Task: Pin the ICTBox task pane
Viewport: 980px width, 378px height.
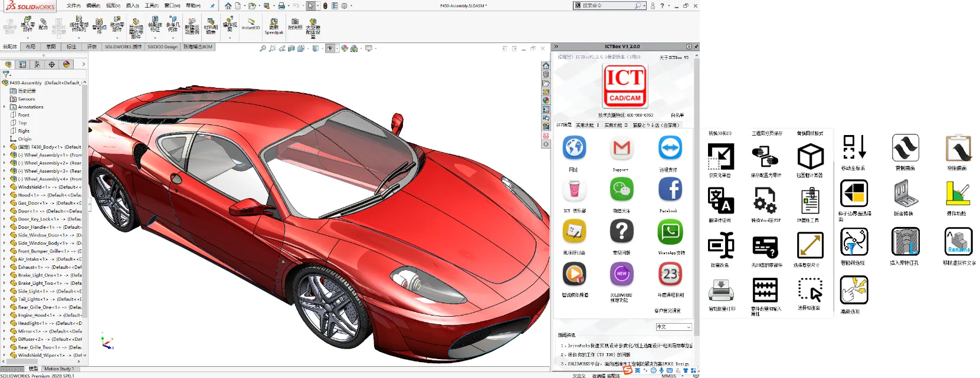Action: pos(696,47)
